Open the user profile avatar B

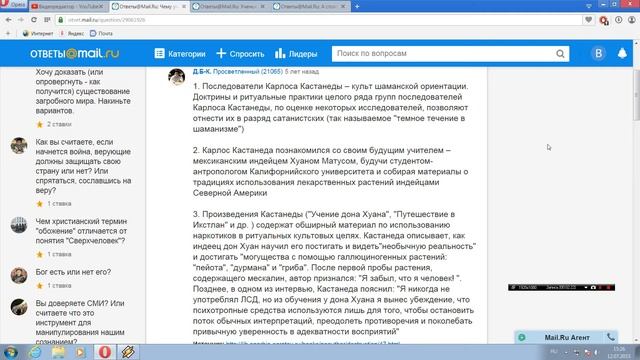point(598,53)
